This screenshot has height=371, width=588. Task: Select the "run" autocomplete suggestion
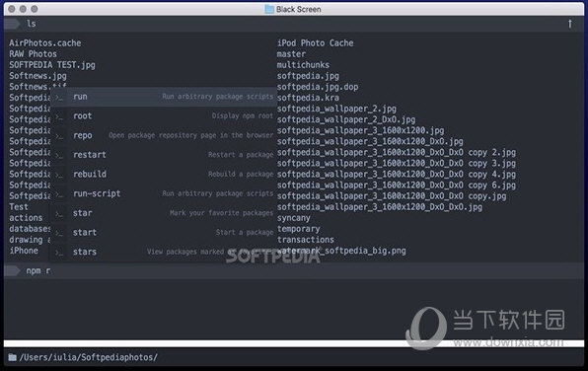164,97
